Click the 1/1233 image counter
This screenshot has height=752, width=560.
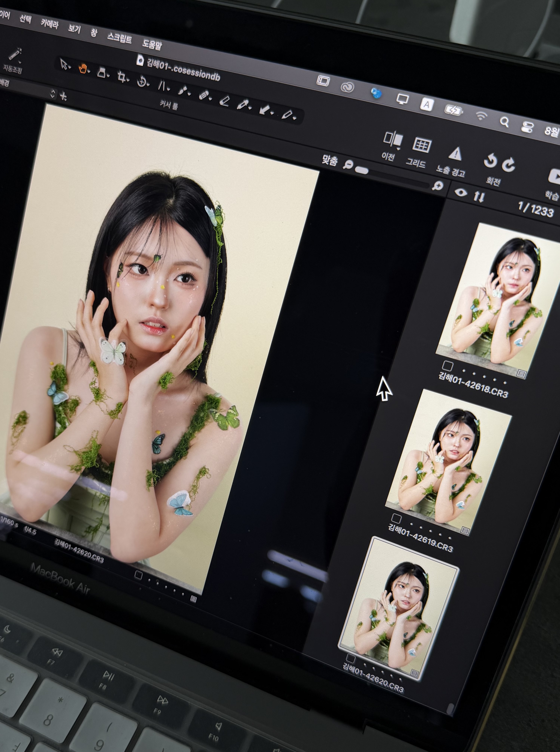click(x=536, y=209)
